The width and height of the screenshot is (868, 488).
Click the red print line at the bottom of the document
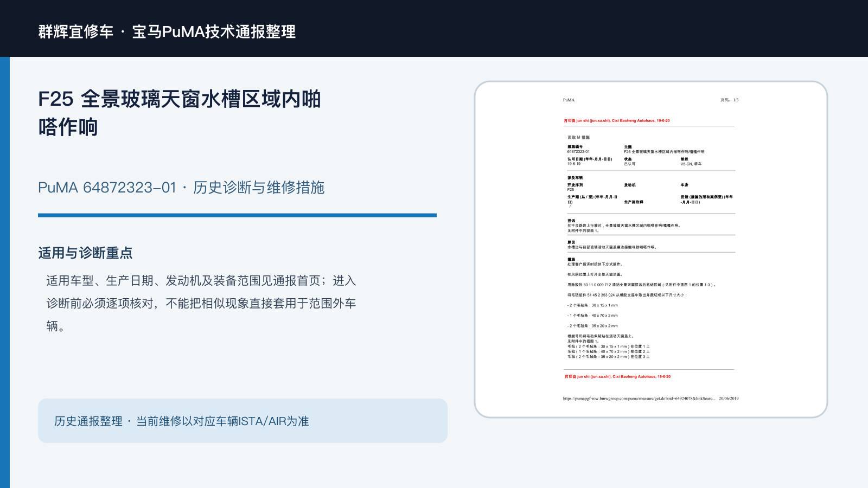tap(617, 376)
